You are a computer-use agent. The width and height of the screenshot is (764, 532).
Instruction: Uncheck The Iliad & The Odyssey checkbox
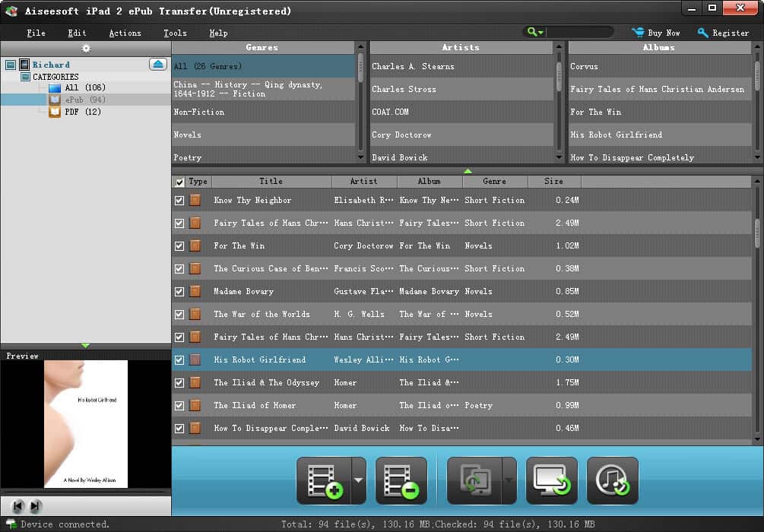tap(179, 382)
